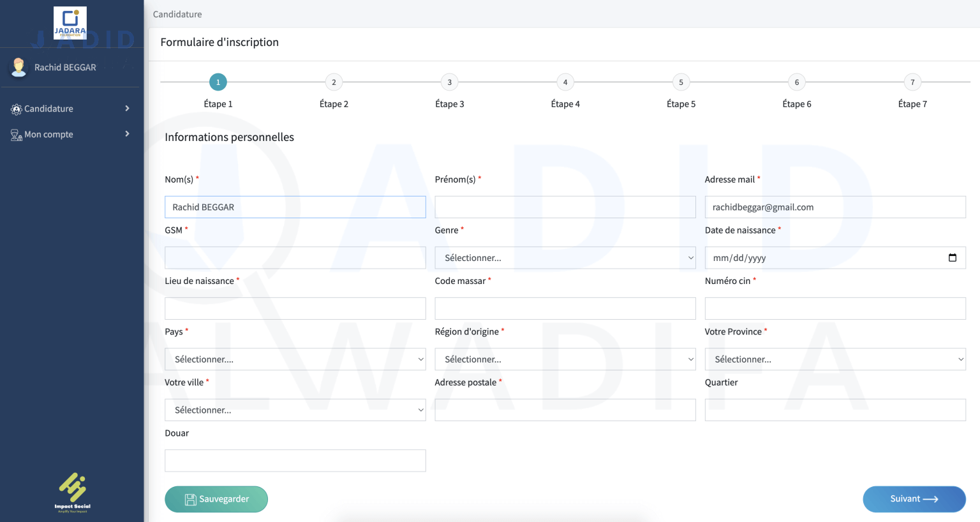Screen dimensions: 980x522
Task: Click the Mon compte sidebar icon
Action: click(x=17, y=135)
